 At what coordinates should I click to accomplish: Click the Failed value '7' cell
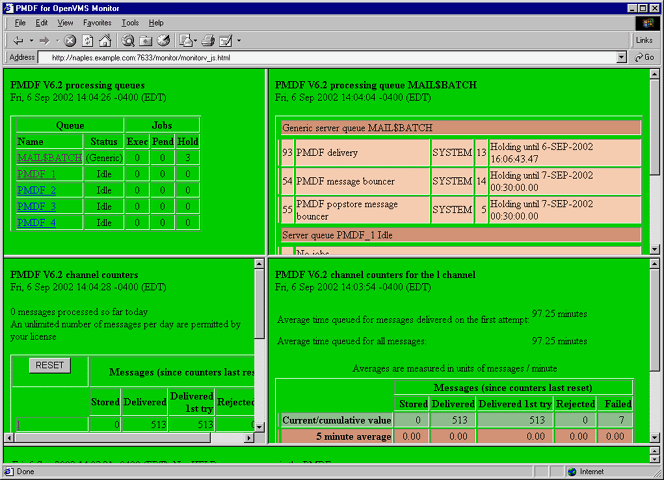click(615, 420)
